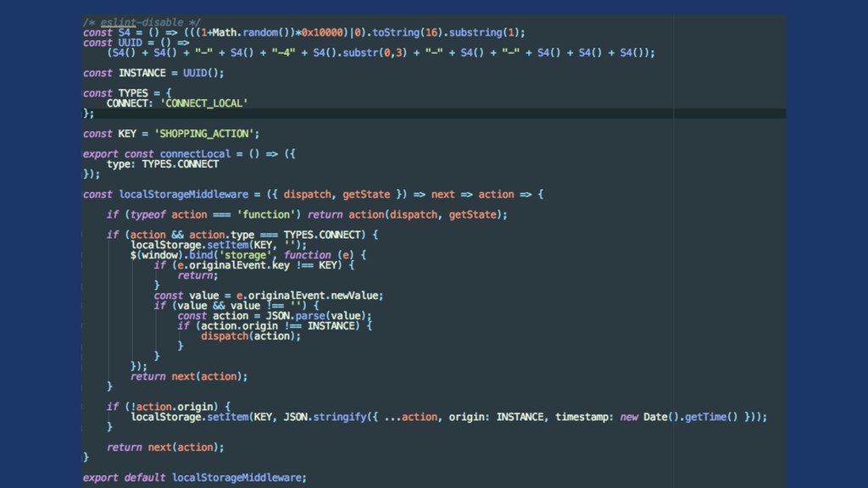Image resolution: width=868 pixels, height=488 pixels.
Task: Click 'const INSTANCE = UUID();' line
Action: pos(153,73)
